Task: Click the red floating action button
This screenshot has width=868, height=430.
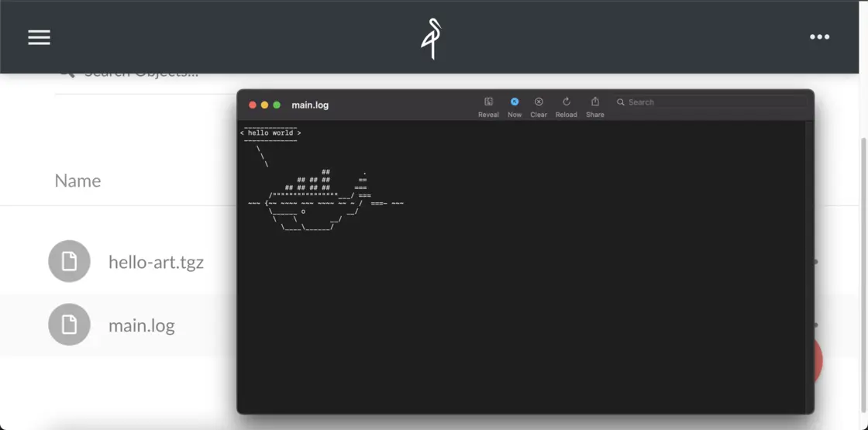Action: click(x=818, y=361)
